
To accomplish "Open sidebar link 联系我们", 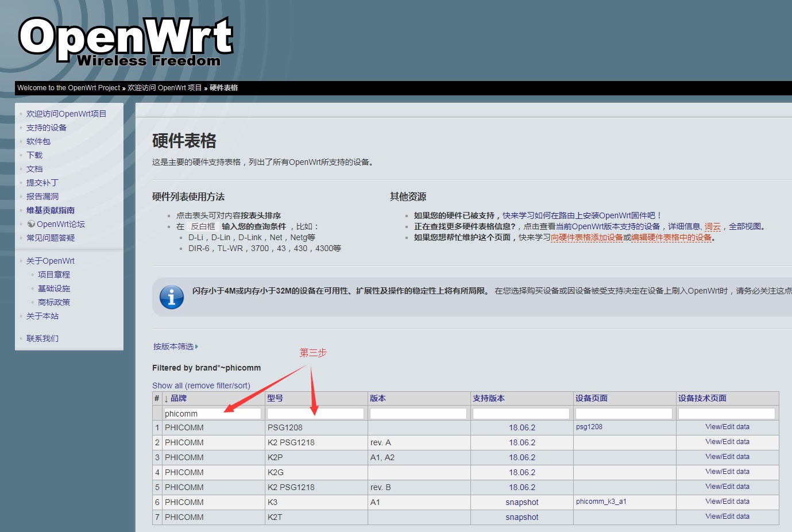I will tap(43, 338).
